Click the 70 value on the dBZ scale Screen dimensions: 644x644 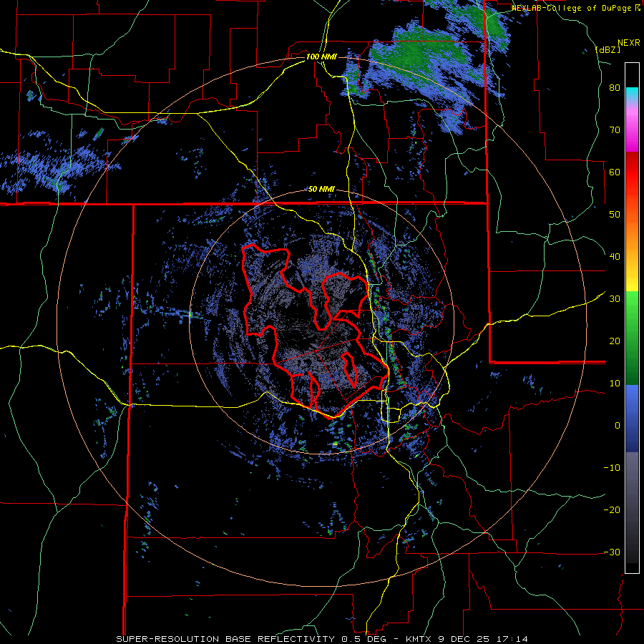[615, 130]
